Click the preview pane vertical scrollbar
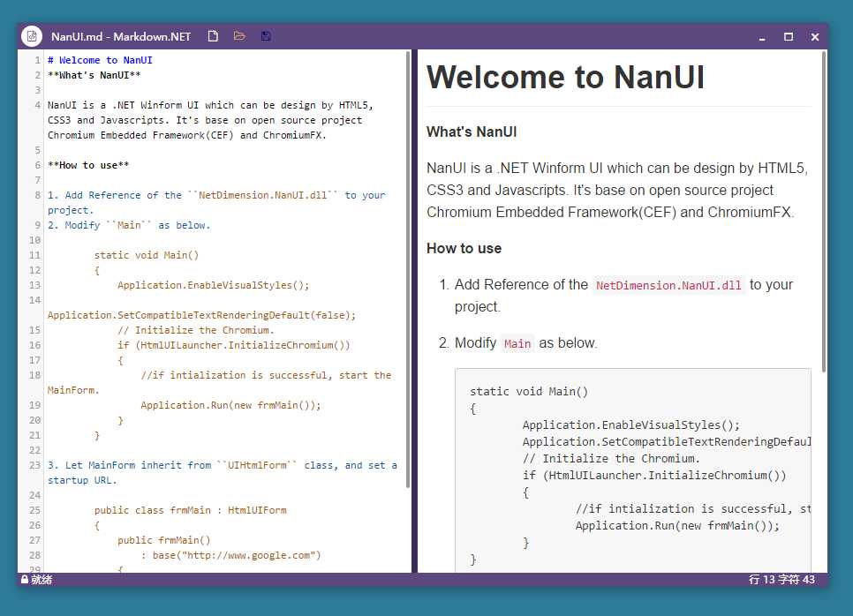The image size is (853, 616). [824, 212]
